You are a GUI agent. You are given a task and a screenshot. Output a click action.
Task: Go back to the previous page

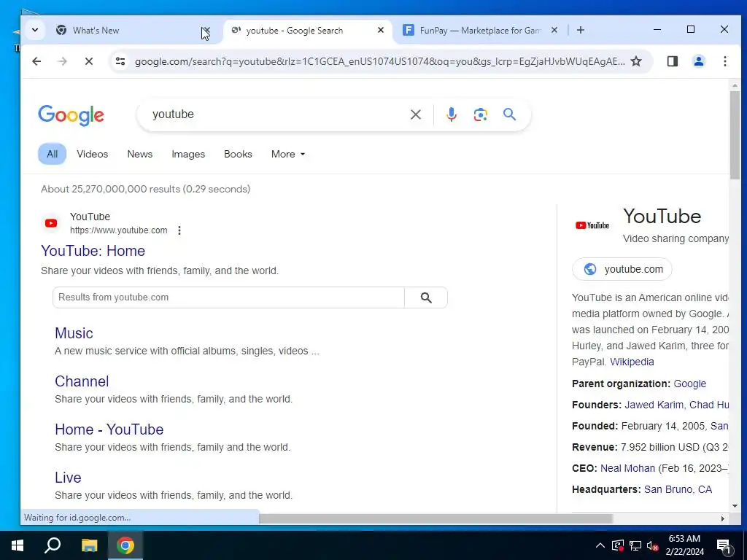(36, 61)
